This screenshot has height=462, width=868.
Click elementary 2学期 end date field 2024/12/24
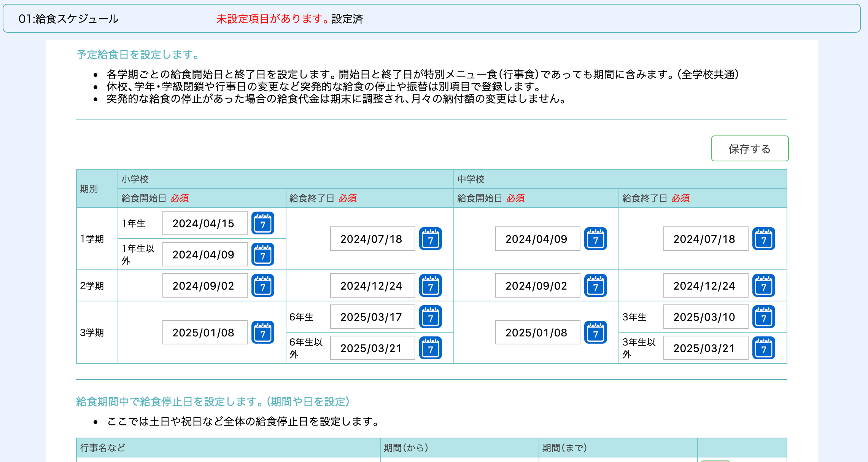372,286
